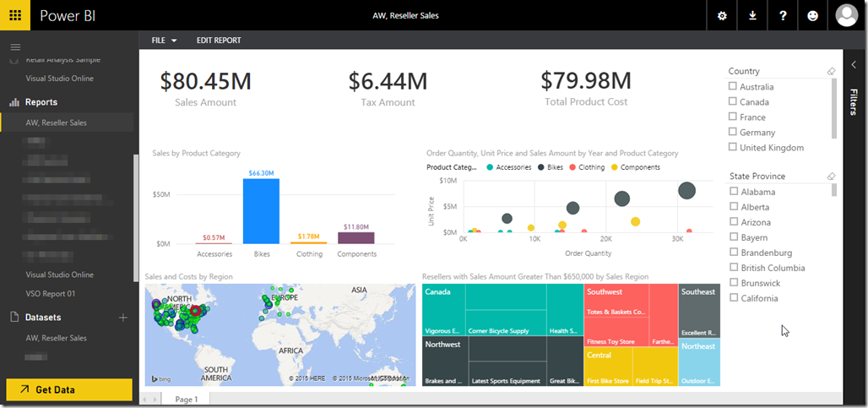Screen dimensions: 868x408
Task: Click the download arrow icon
Action: (x=752, y=15)
